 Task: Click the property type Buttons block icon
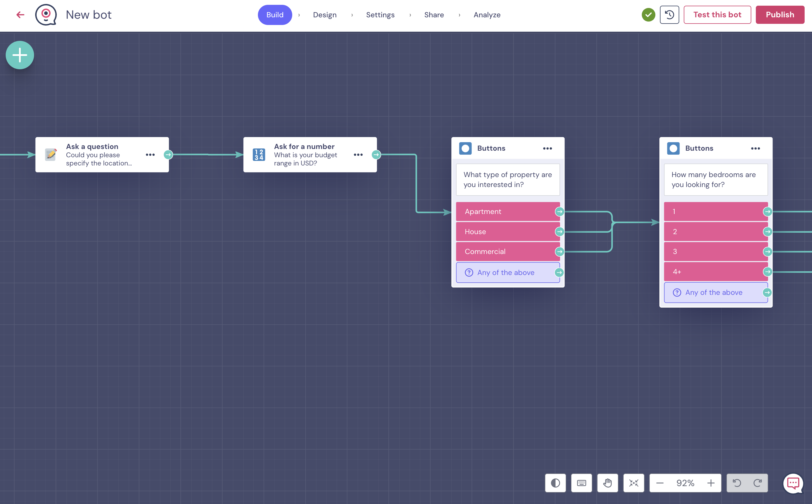point(465,148)
